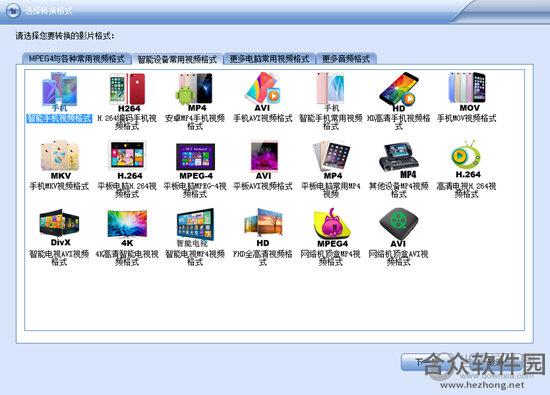This screenshot has height=395, width=550.
Task: Click the 手机MOV视频格式 text label
Action: tap(467, 118)
